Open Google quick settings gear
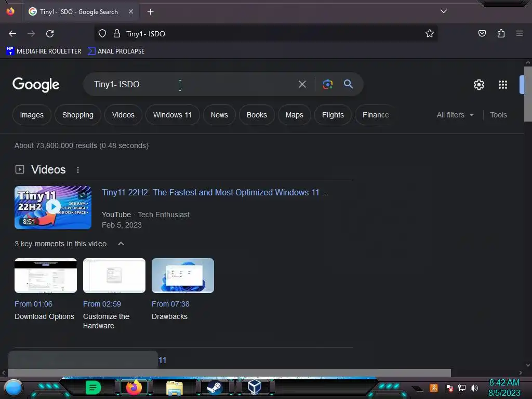 478,85
